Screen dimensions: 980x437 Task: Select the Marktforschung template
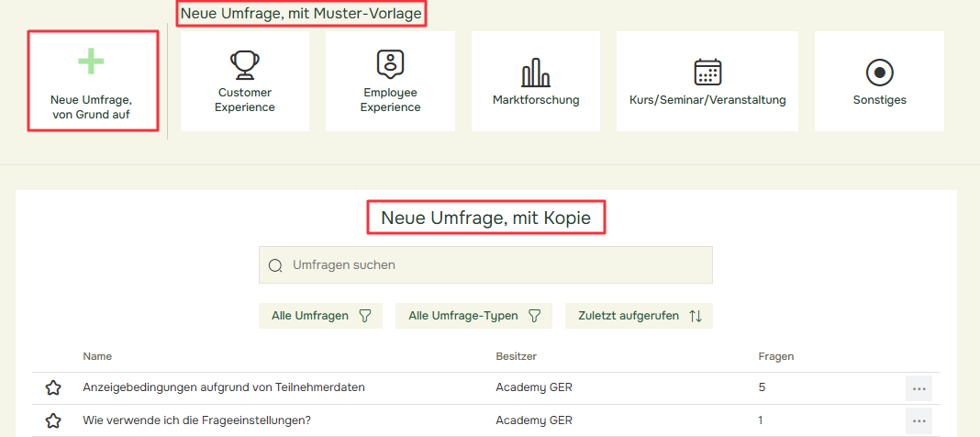tap(536, 82)
